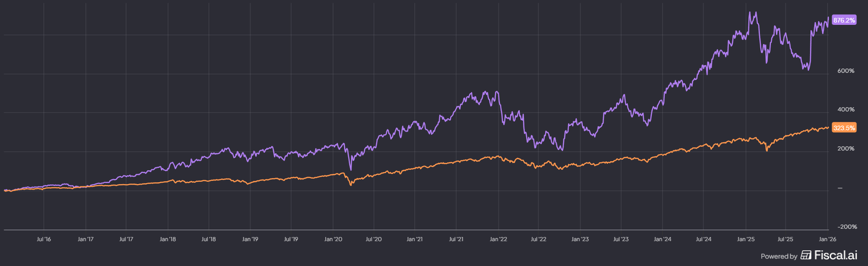Click the Jan '19 x-axis label
The image size is (868, 266).
pyautogui.click(x=250, y=239)
